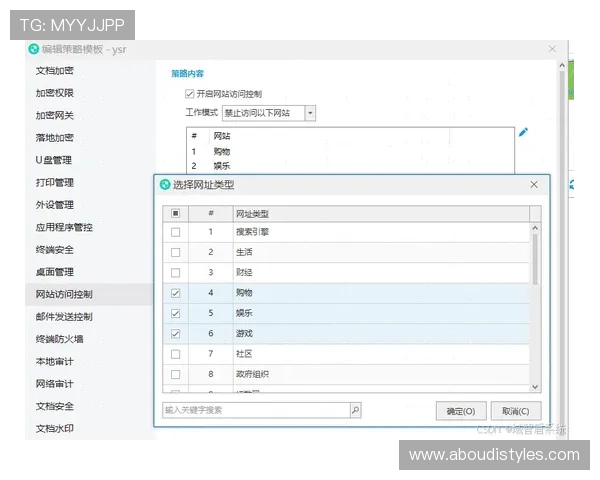Uncheck the 购物 row checkbox
Viewport: 600px width, 480px height.
(176, 293)
